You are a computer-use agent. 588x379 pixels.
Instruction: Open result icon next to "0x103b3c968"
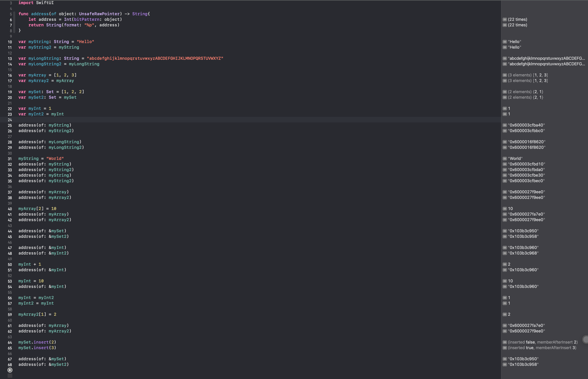coord(505,253)
